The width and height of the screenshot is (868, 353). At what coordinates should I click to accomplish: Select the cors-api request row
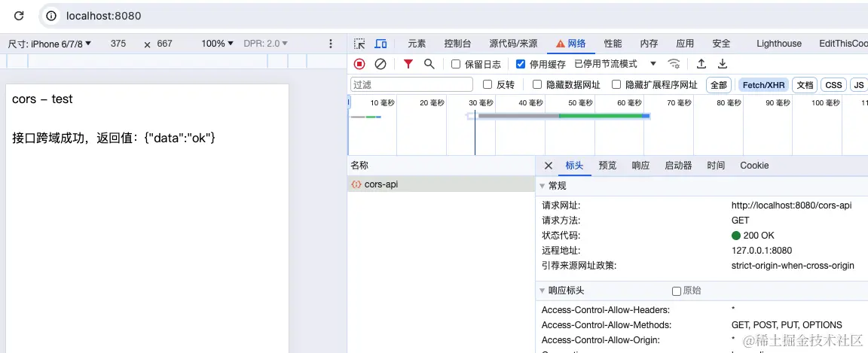tap(441, 184)
